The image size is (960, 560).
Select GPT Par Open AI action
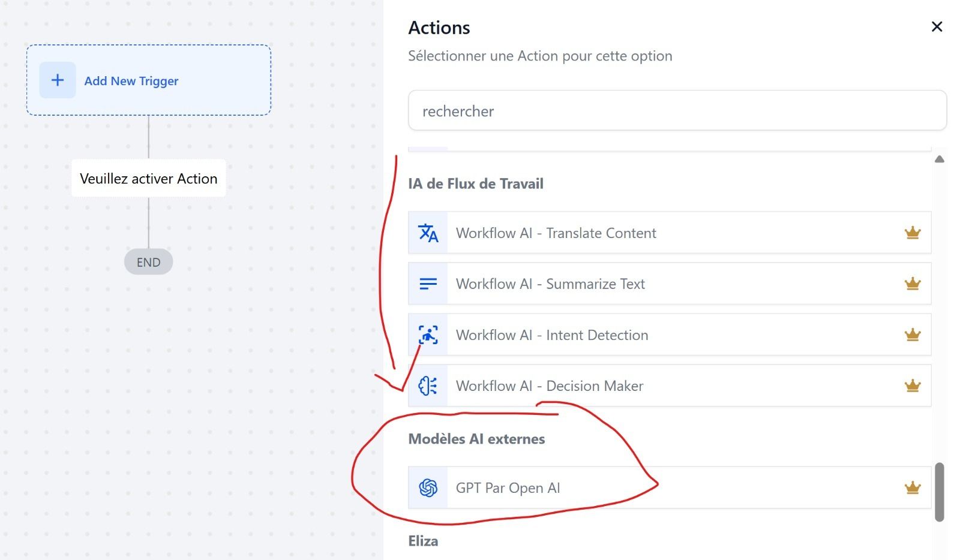670,487
